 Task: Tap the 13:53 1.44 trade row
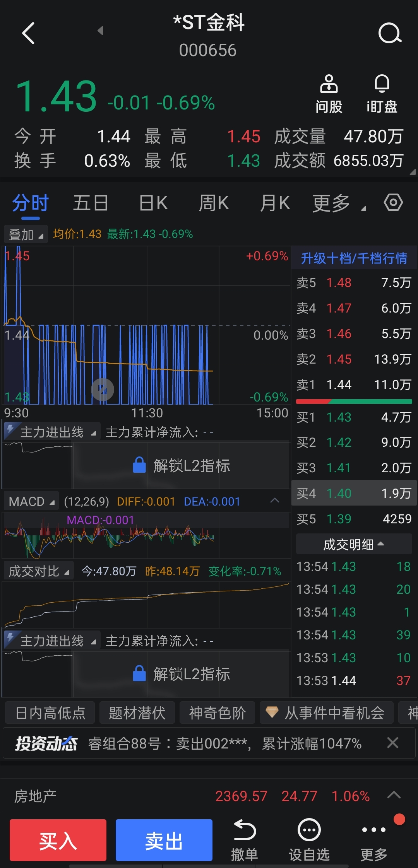tap(354, 680)
